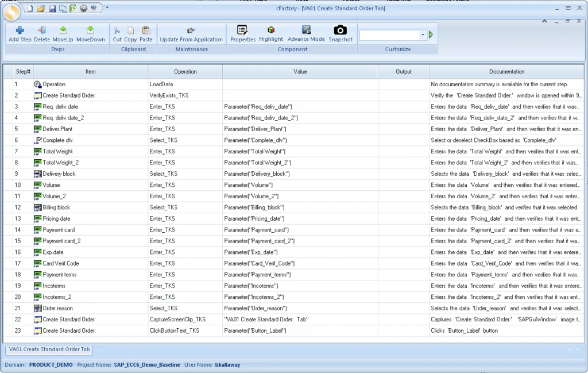Click MoveDown to shift the step down
This screenshot has height=373, width=588.
click(90, 34)
